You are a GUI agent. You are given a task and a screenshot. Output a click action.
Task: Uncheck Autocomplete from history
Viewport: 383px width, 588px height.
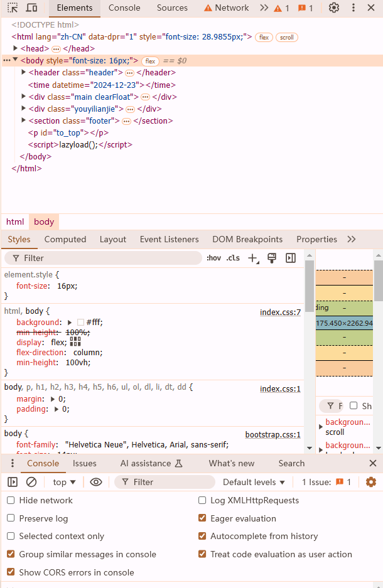point(202,536)
